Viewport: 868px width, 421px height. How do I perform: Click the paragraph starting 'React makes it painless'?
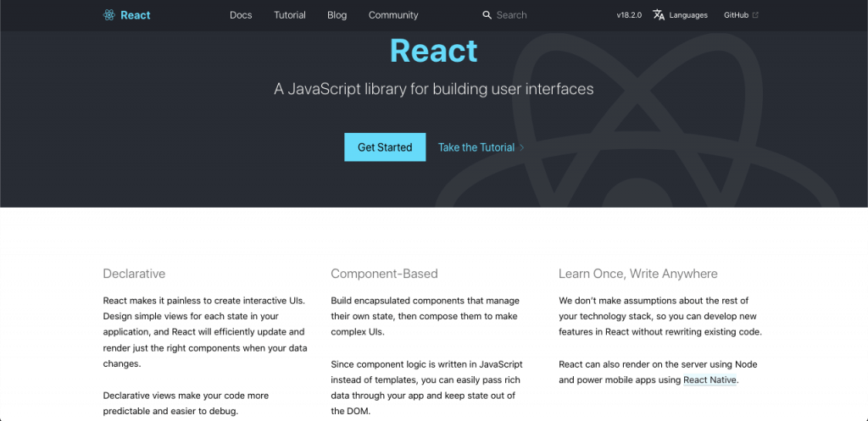coord(205,333)
